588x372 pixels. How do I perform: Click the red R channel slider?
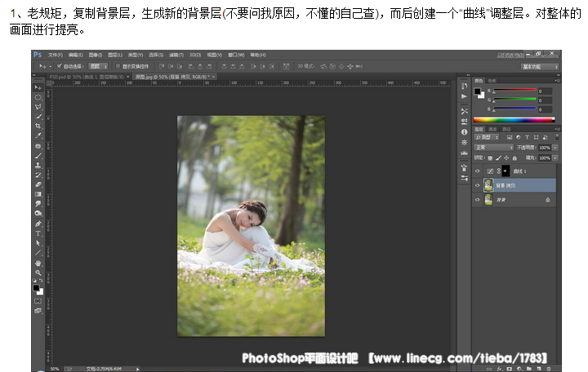[514, 91]
